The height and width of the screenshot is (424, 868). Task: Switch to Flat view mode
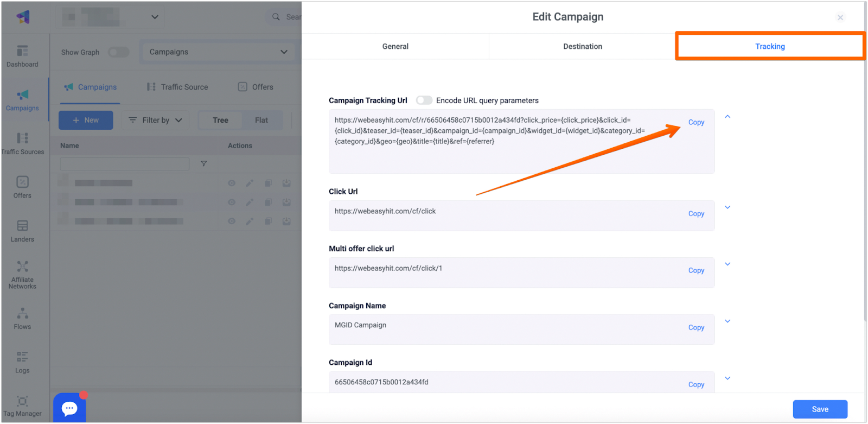[x=261, y=120]
